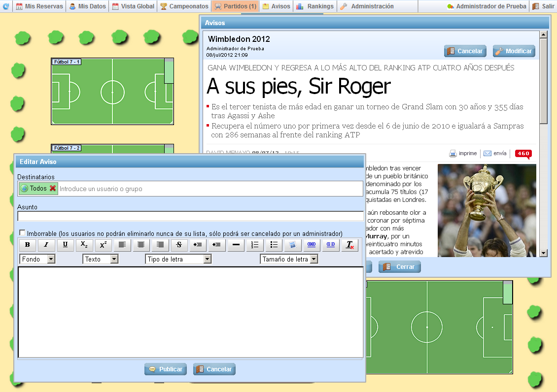
Task: Open the Tipo de letra dropdown
Action: click(178, 259)
